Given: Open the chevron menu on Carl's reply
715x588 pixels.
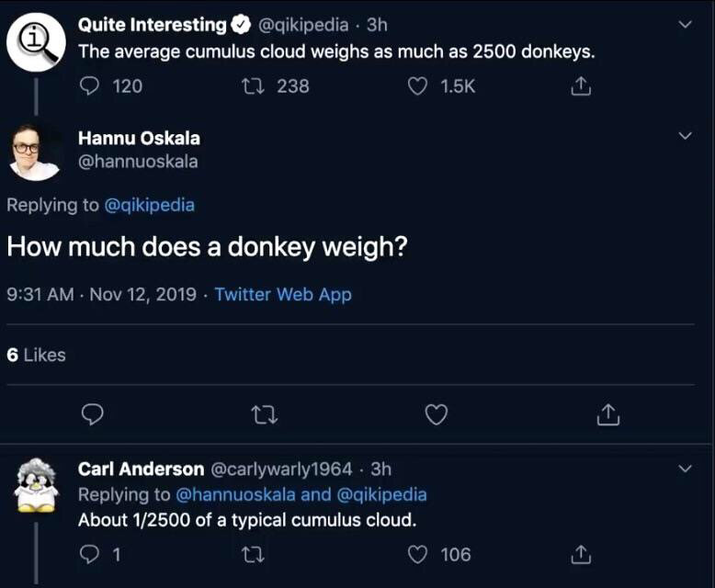Looking at the screenshot, I should point(684,469).
